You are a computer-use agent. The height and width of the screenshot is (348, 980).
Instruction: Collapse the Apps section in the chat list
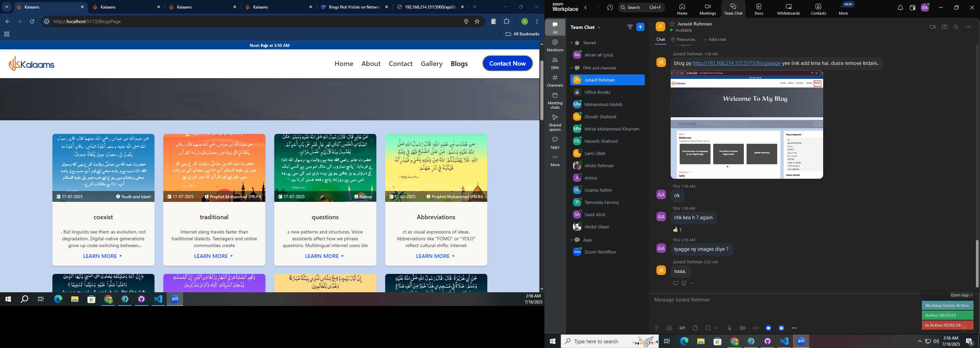pyautogui.click(x=571, y=240)
